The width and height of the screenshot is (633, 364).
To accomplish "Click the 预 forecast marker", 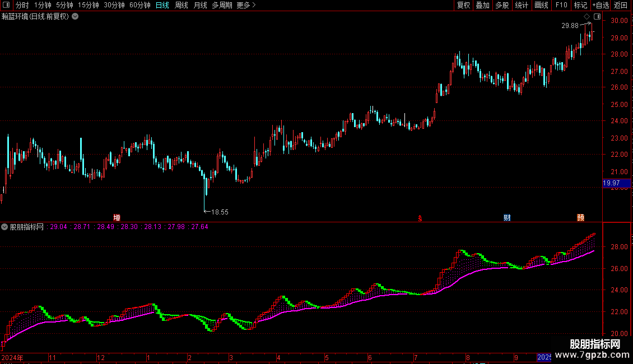I will coord(580,217).
